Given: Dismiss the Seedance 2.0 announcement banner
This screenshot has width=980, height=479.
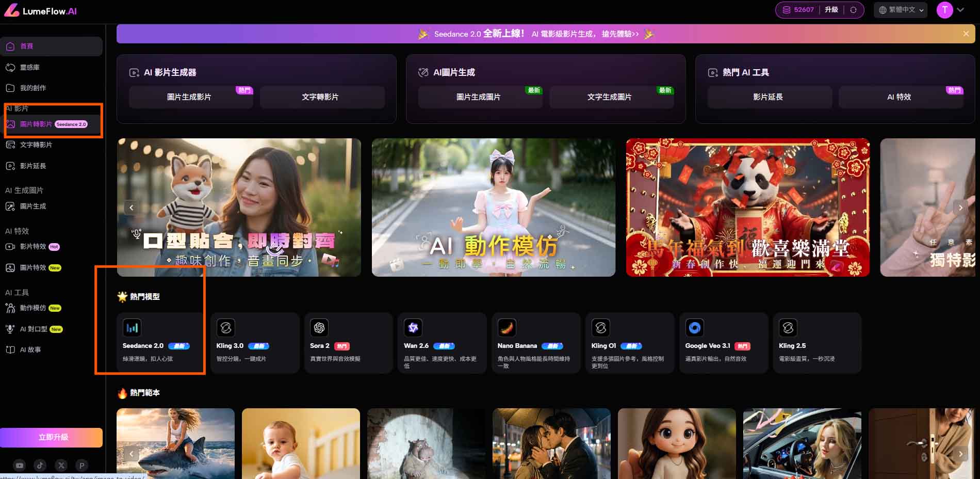Looking at the screenshot, I should click(966, 34).
